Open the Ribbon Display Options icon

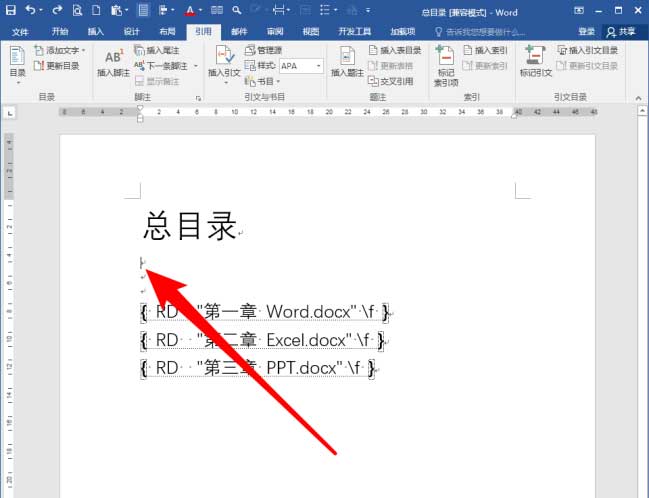579,10
